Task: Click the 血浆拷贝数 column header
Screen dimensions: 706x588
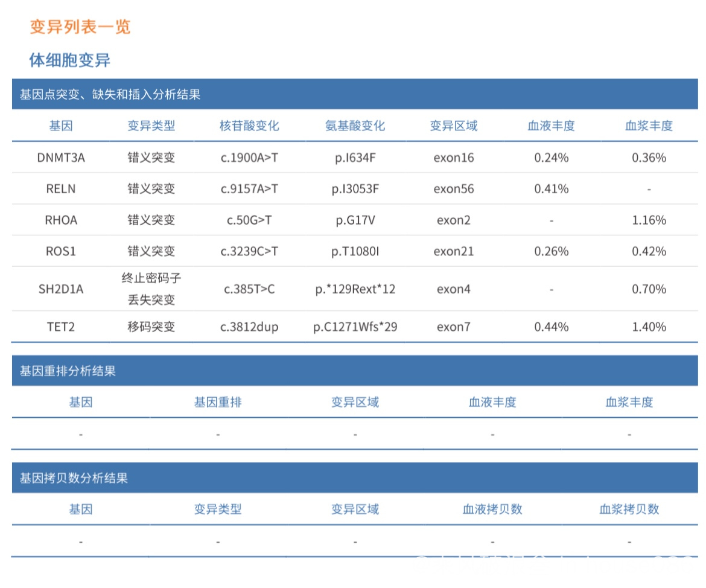Action: [629, 509]
